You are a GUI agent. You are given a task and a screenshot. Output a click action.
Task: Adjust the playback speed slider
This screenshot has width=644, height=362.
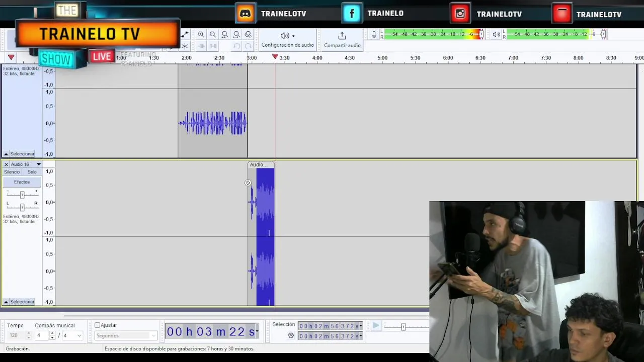pos(403,327)
